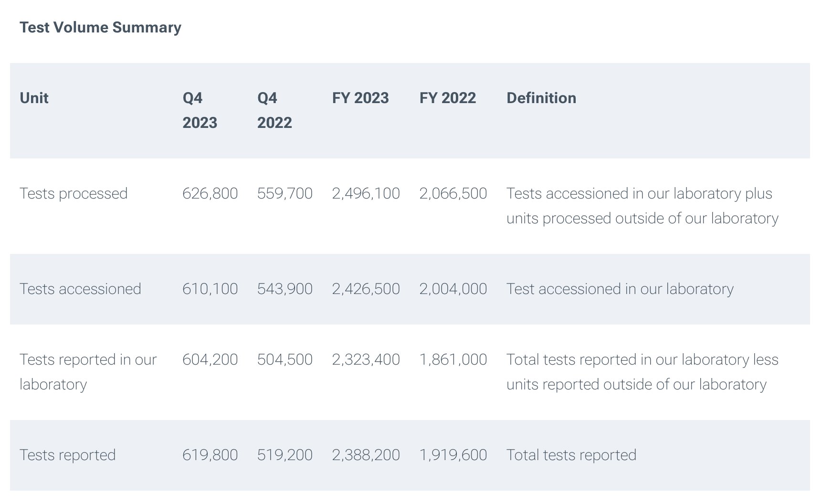Click the 604,200 value cell
Image resolution: width=822 pixels, height=504 pixels.
pos(210,359)
